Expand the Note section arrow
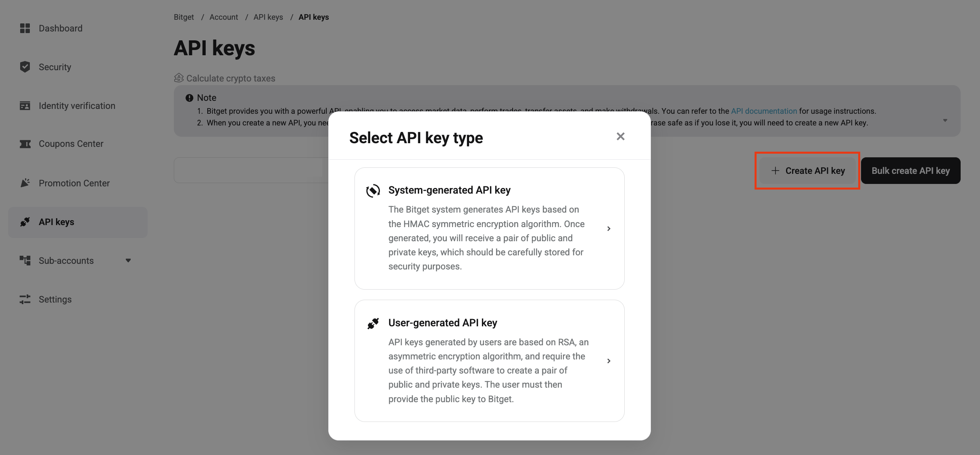Viewport: 980px width, 455px height. coord(945,121)
